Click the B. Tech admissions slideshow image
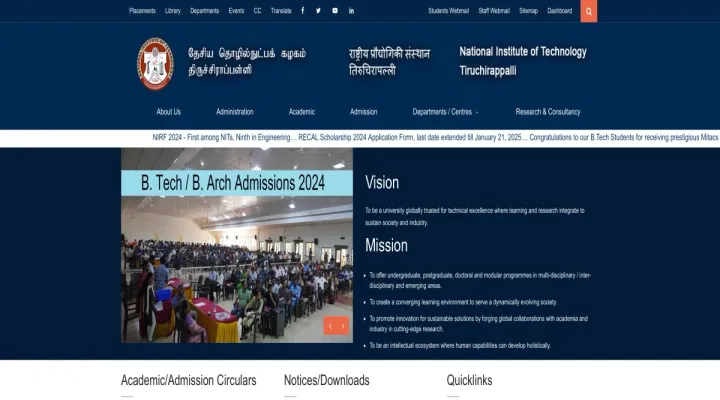 click(x=237, y=260)
